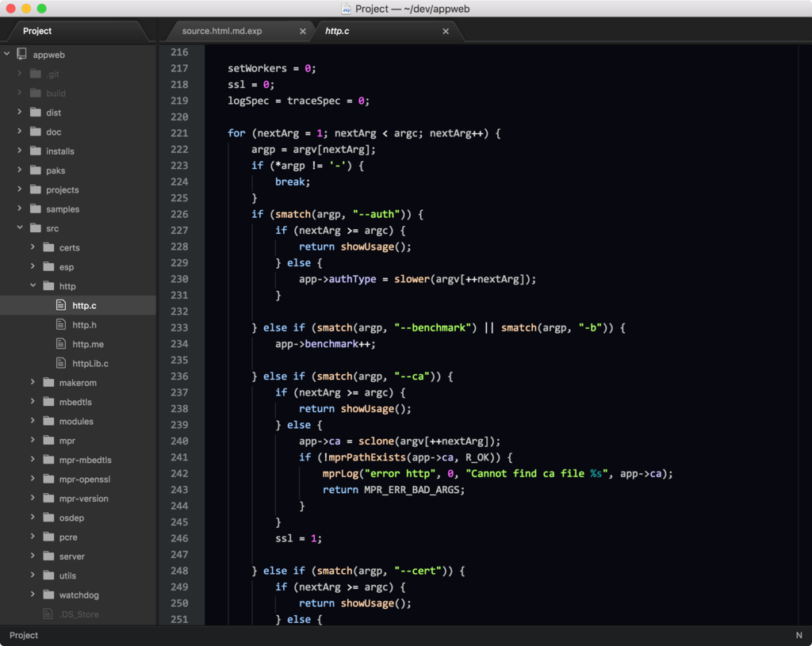Click the document icon in window title
The width and height of the screenshot is (812, 646).
coord(347,9)
